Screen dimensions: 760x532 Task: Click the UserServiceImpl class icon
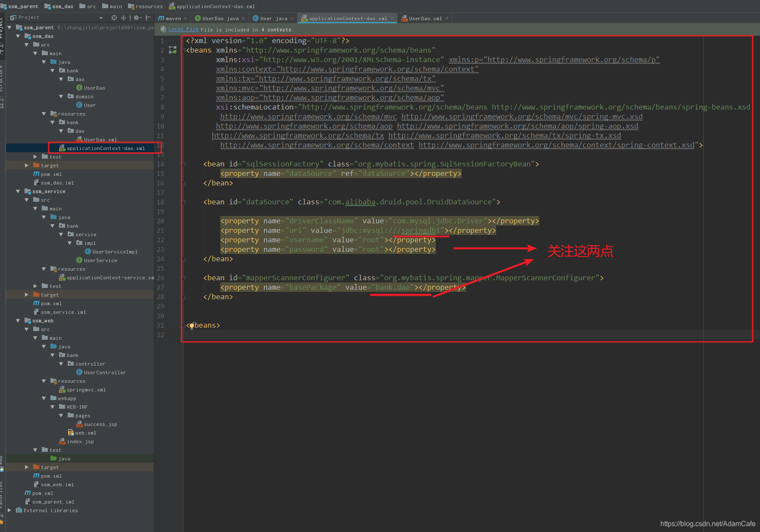(x=88, y=252)
